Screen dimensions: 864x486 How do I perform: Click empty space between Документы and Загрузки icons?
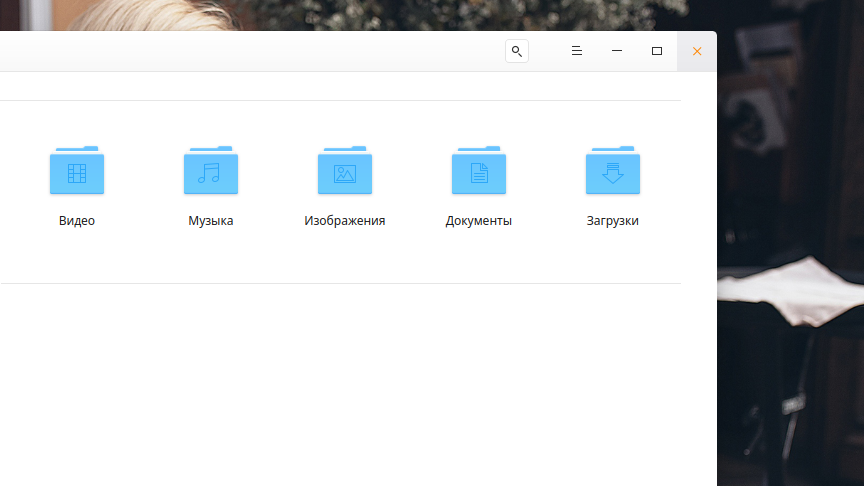click(546, 171)
